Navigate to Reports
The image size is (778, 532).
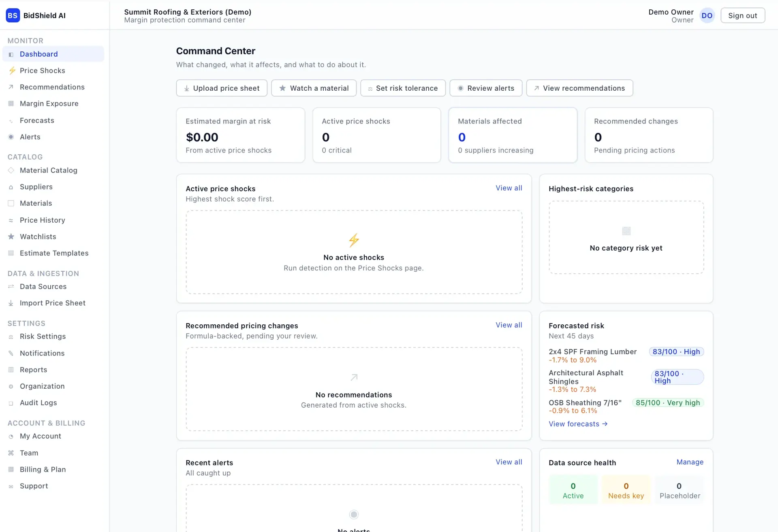(53, 370)
